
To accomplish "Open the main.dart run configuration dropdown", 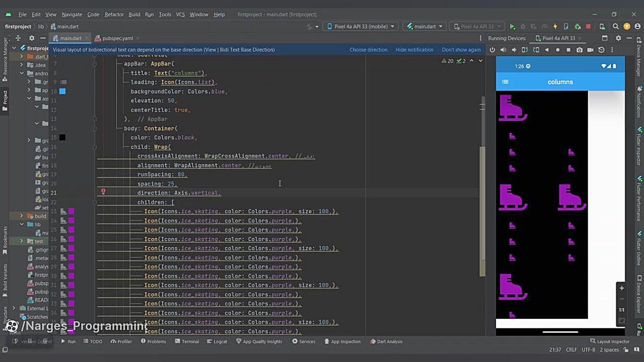I will point(424,26).
